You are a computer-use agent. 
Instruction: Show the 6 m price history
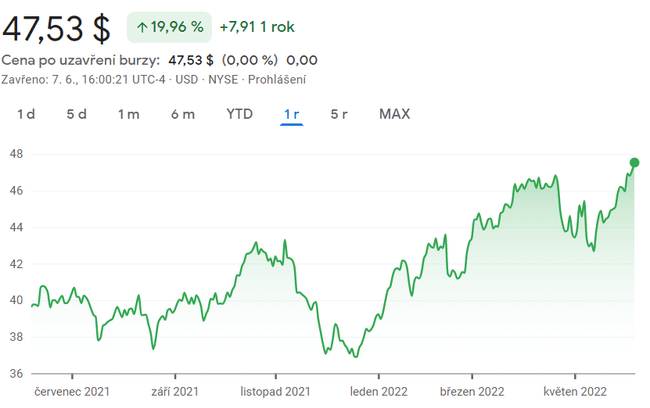[183, 114]
